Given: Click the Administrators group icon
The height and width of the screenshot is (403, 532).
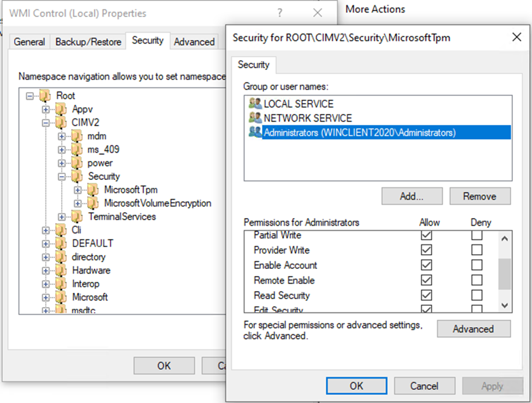Looking at the screenshot, I should tap(255, 132).
